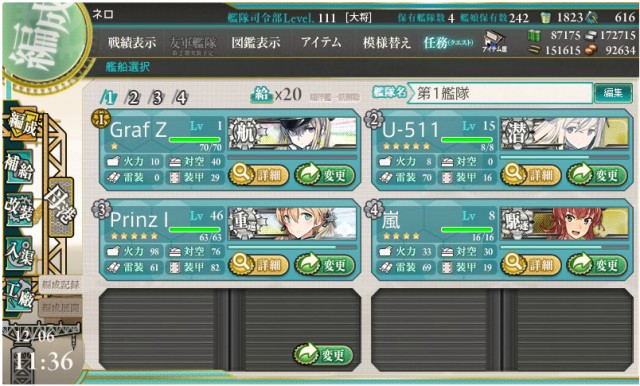Click 詳細 button for Graf Z
640x386 pixels.
click(x=259, y=175)
